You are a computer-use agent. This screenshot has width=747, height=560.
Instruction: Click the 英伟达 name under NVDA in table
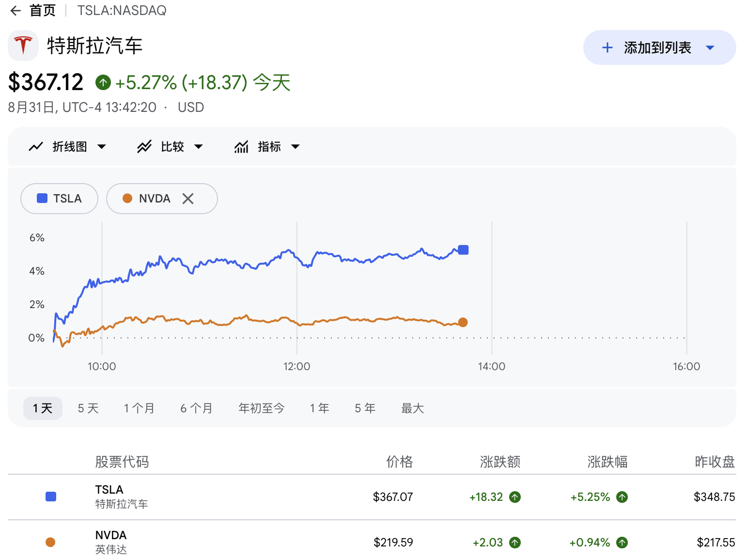111,550
